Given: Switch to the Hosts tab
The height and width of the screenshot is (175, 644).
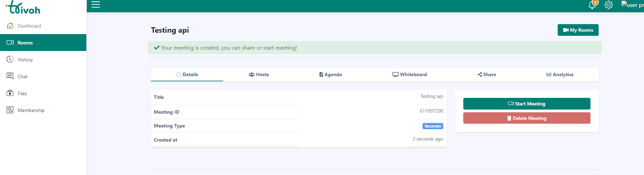Looking at the screenshot, I should coord(259,75).
